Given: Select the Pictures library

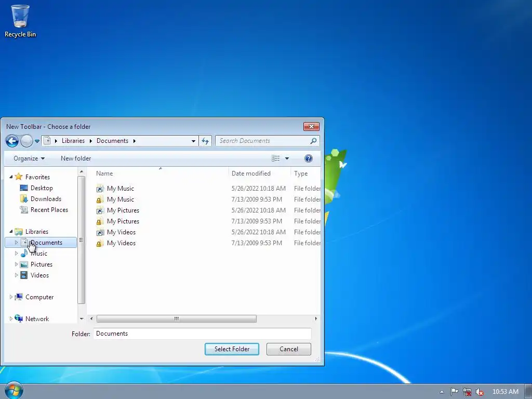Looking at the screenshot, I should pos(42,264).
